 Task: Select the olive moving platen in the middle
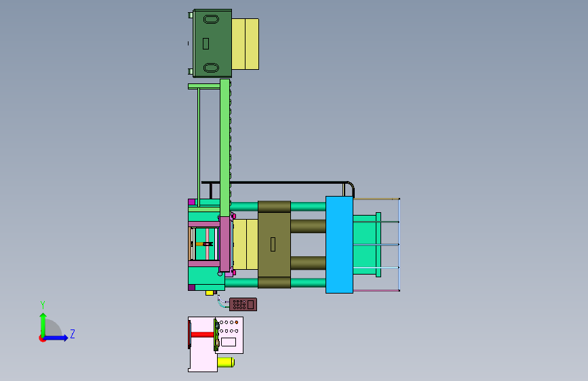[274, 245]
